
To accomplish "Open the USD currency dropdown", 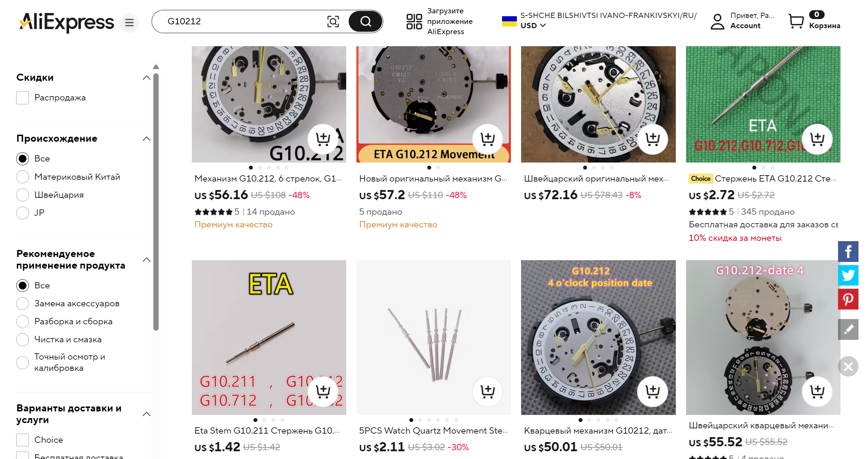I will [x=533, y=25].
